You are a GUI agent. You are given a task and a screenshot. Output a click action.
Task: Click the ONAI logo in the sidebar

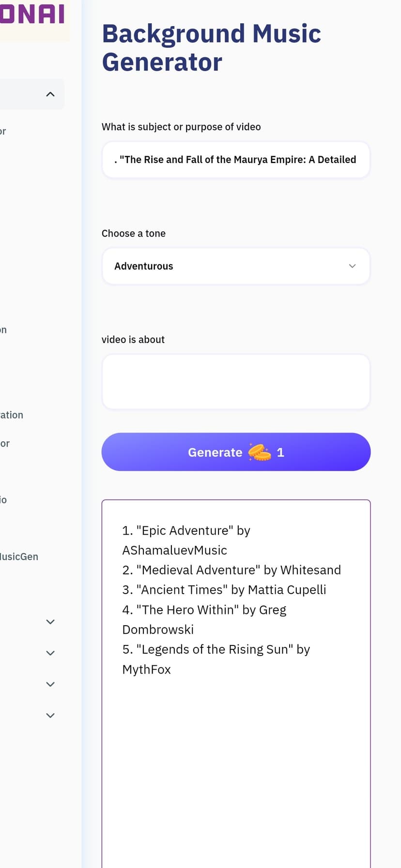pyautogui.click(x=32, y=14)
